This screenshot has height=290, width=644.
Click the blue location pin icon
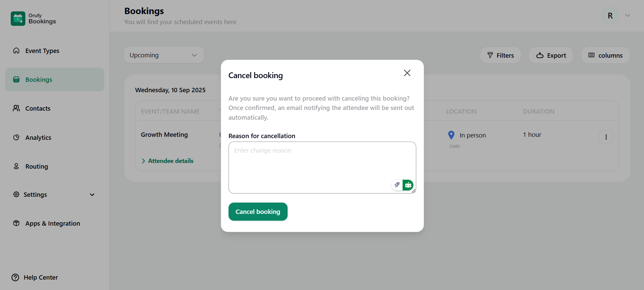(x=451, y=135)
